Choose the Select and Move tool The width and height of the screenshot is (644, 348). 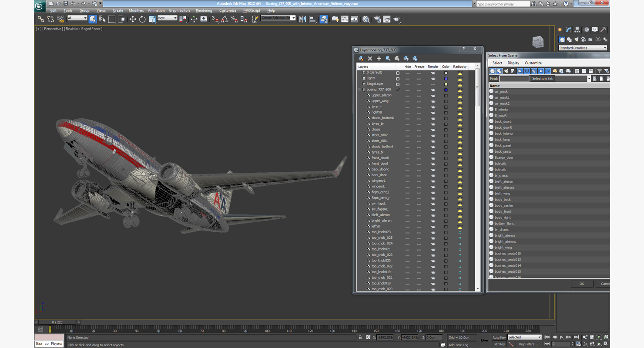click(x=133, y=19)
